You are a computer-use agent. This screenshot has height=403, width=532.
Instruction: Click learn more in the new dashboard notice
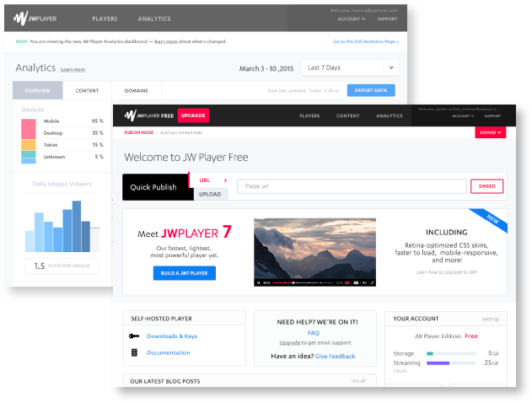(165, 41)
